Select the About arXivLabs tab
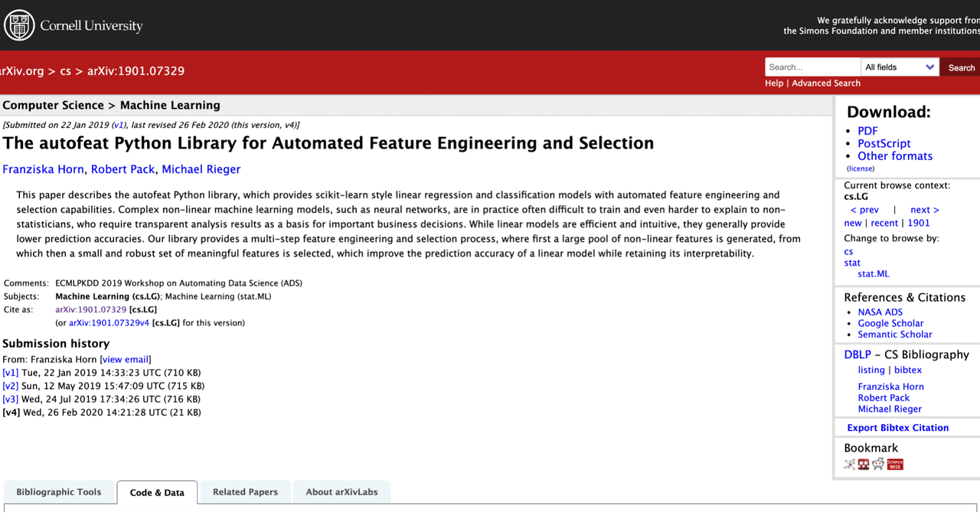 [x=341, y=492]
